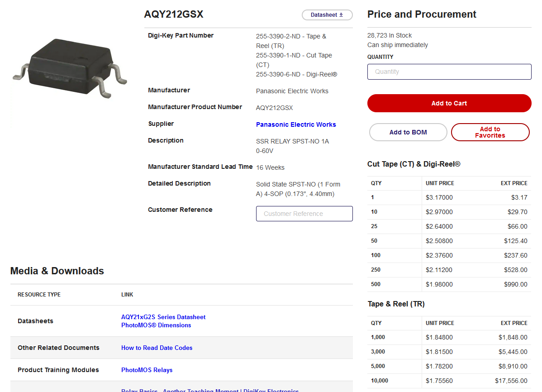Click the $2.97000 unit price cell

coord(439,212)
